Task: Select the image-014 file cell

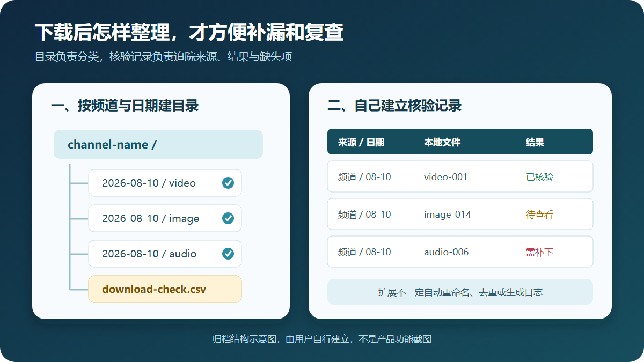Action: tap(448, 214)
